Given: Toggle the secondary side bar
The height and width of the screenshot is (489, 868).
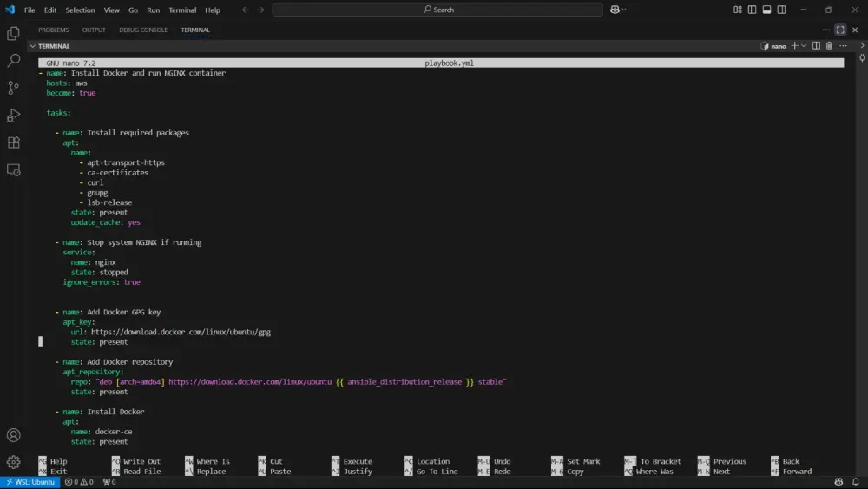Looking at the screenshot, I should pos(782,10).
